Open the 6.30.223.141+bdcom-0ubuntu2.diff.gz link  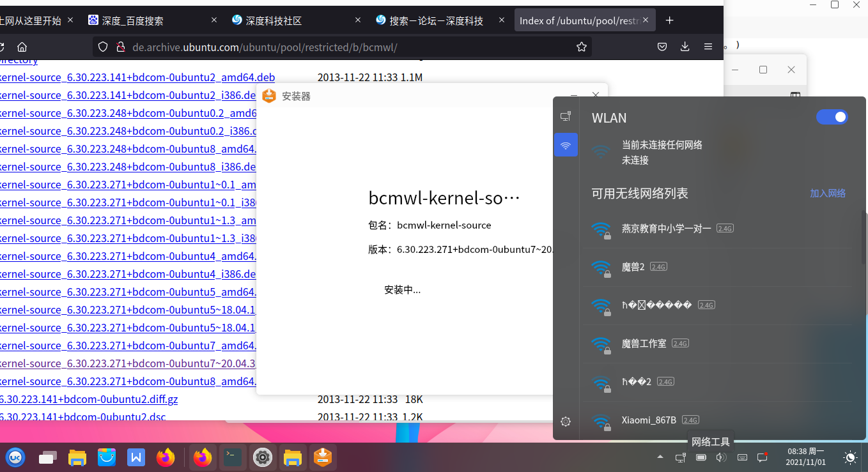pos(89,399)
